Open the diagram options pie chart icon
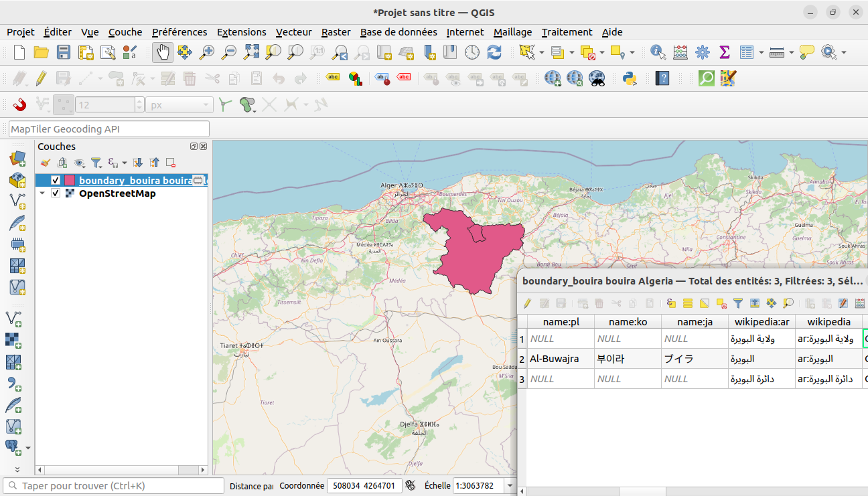868x496 pixels. point(355,78)
